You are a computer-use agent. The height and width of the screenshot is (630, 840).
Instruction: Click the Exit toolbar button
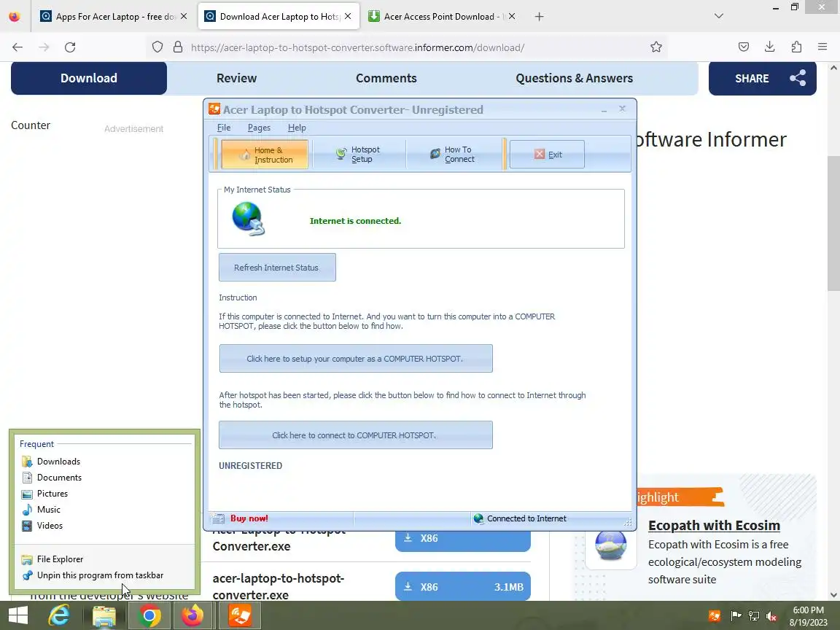click(547, 155)
